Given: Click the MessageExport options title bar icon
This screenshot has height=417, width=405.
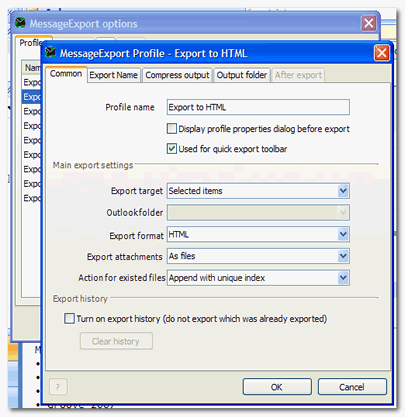Looking at the screenshot, I should (x=20, y=23).
